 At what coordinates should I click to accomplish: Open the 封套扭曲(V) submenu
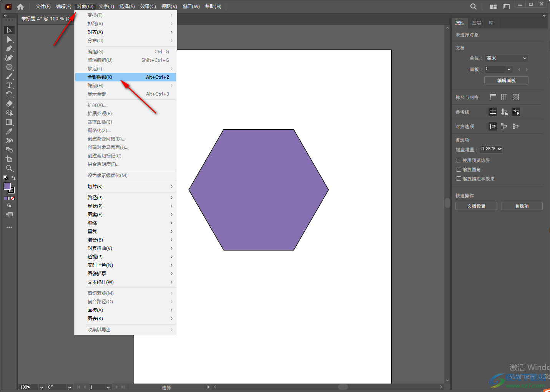point(126,248)
